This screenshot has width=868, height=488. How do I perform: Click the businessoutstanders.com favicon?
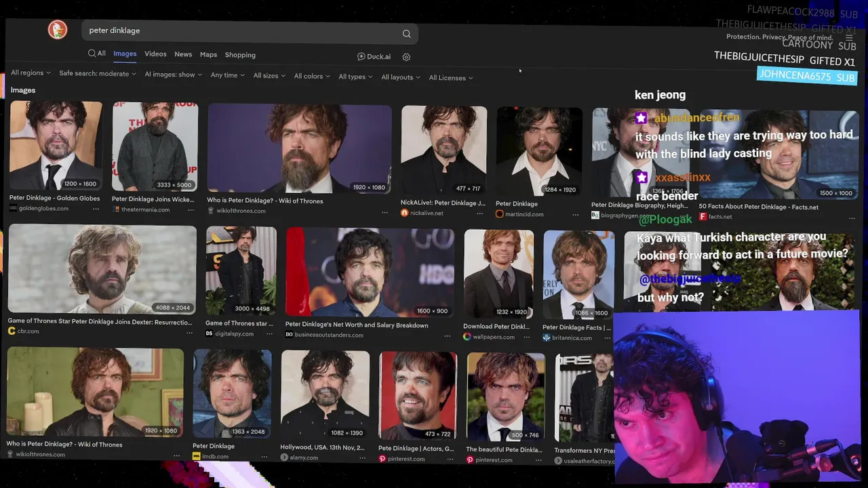click(x=289, y=335)
